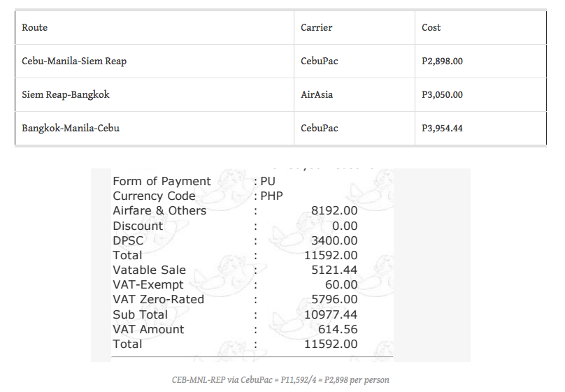Click the Currency Code PHP line
Screen dimensions: 565x392
tap(198, 196)
